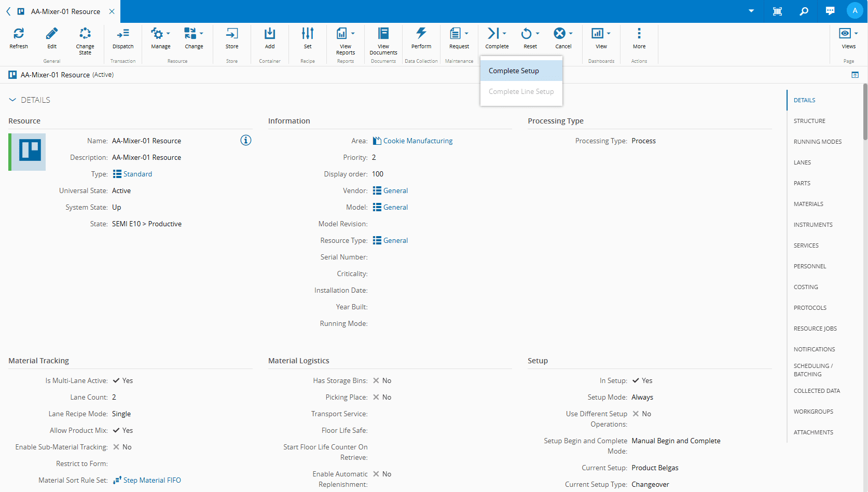
Task: Close the AA-Mixer-01 Resource tab
Action: point(112,11)
